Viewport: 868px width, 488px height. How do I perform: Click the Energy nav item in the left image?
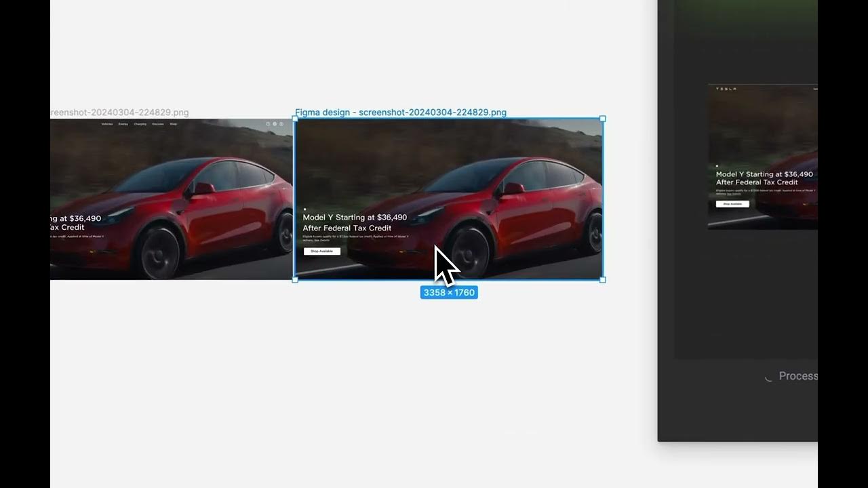click(x=123, y=124)
